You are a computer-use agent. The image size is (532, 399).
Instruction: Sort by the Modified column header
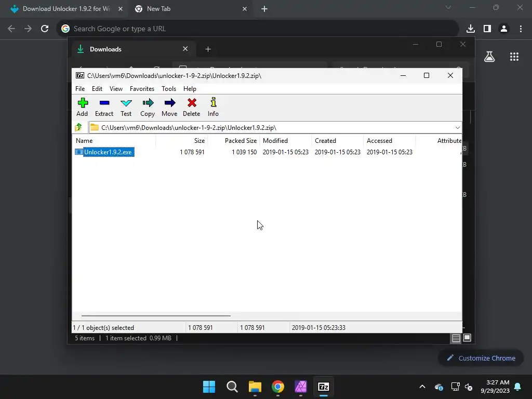tap(285, 140)
